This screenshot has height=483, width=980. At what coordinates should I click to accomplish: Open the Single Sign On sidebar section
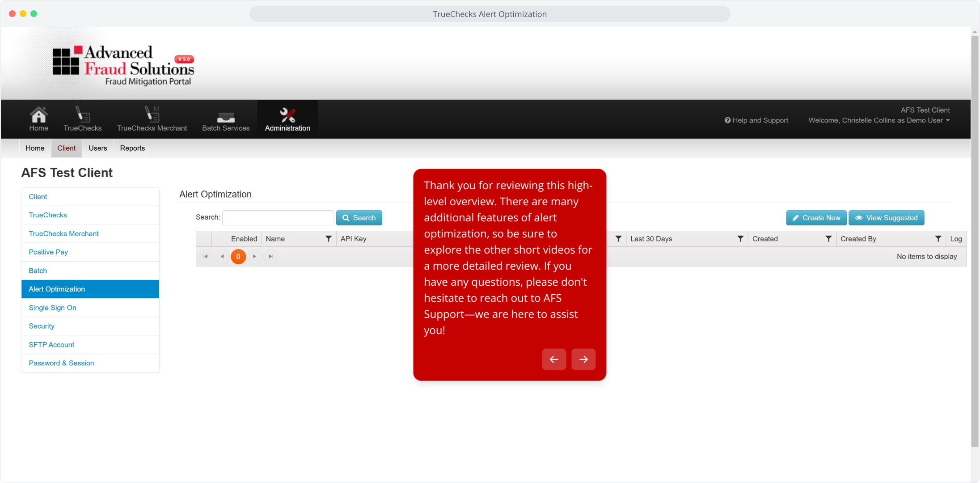90,308
